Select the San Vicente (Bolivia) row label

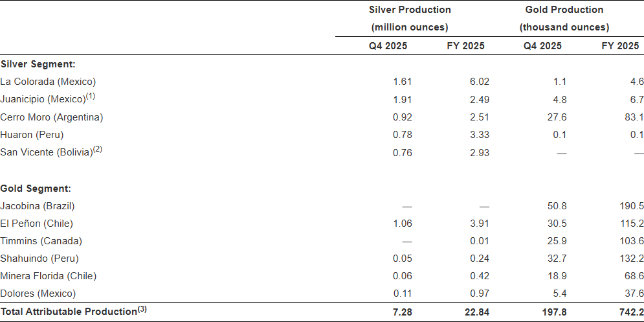click(47, 152)
